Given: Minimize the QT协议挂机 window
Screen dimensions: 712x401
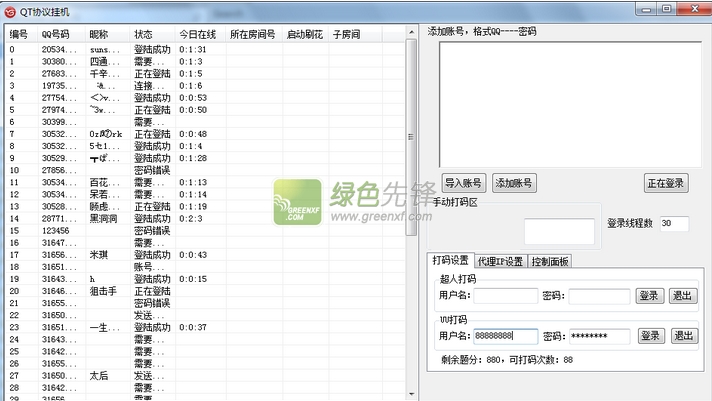Looking at the screenshot, I should point(646,9).
